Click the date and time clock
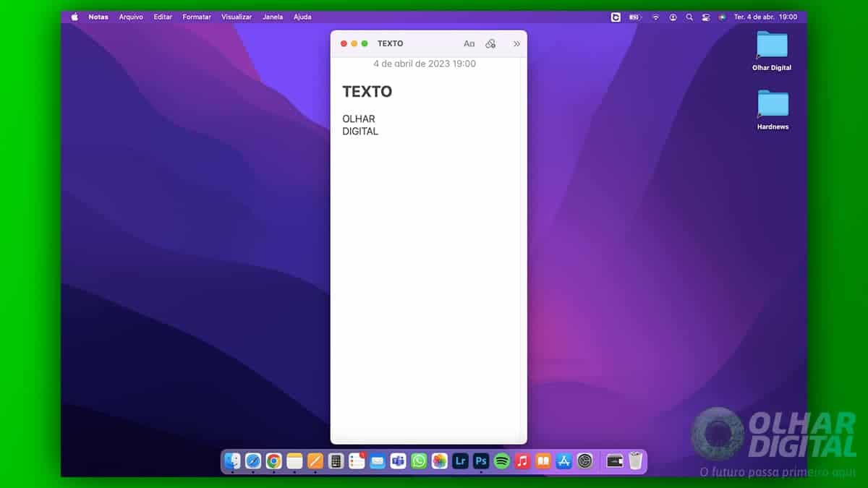This screenshot has width=868, height=488. [x=765, y=17]
